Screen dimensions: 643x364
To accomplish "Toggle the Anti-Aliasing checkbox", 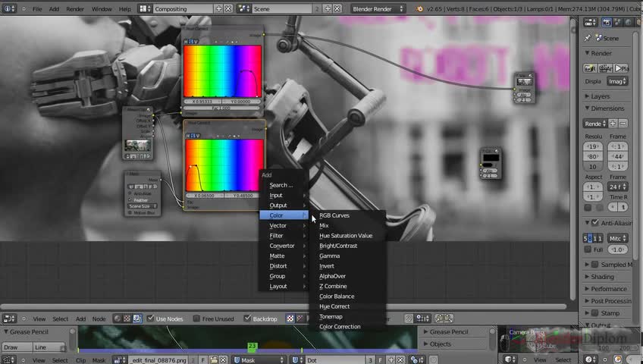I will tap(595, 223).
